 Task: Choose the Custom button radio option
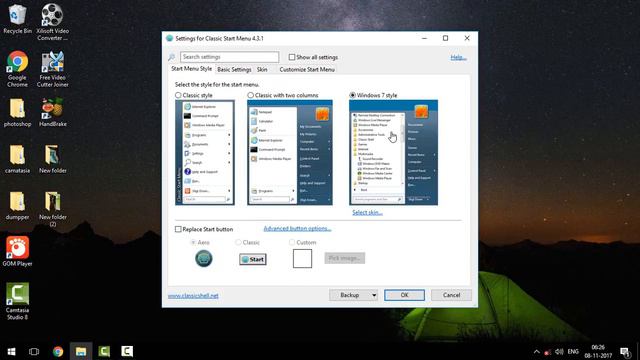tap(292, 242)
